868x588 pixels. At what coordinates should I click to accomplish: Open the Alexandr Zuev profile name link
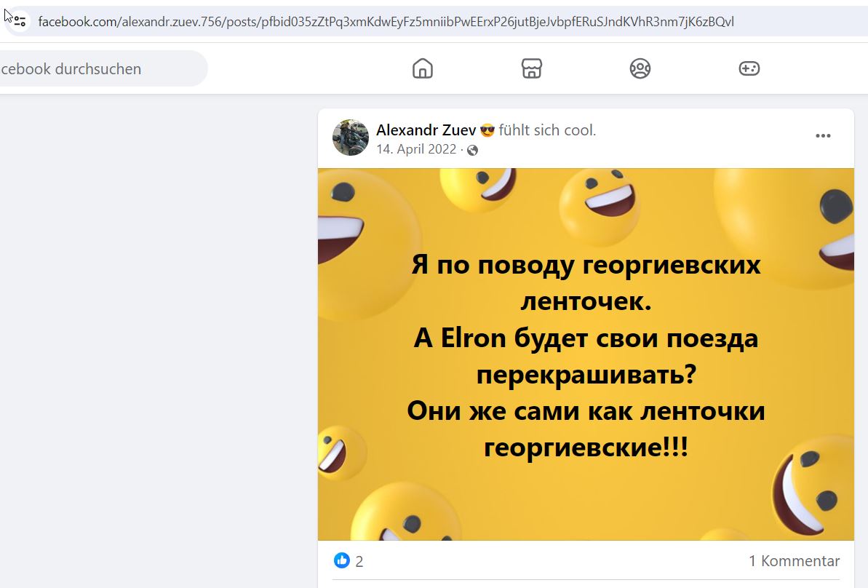click(x=426, y=130)
